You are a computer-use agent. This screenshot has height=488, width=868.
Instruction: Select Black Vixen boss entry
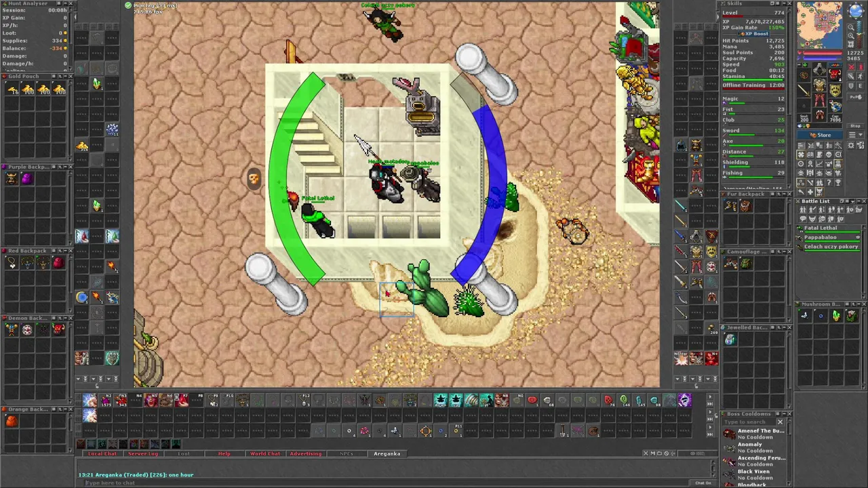(x=753, y=474)
